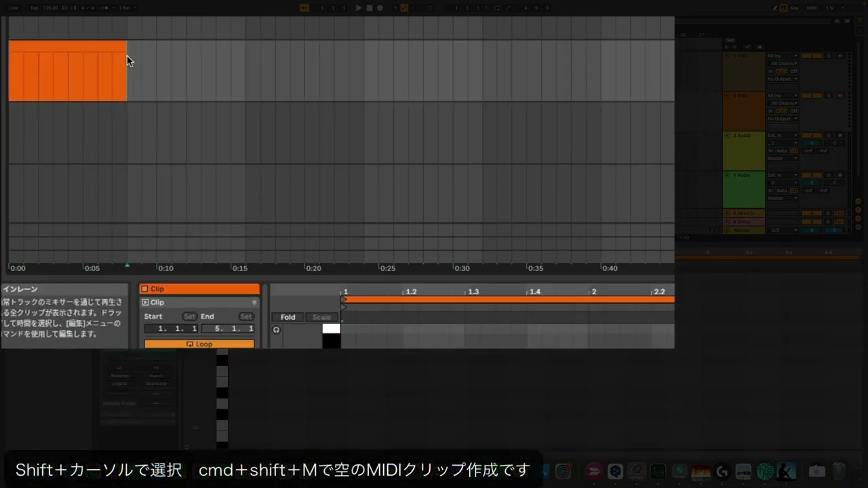Click the Scale button in the MIDI editor
868x488 pixels.
click(x=321, y=317)
